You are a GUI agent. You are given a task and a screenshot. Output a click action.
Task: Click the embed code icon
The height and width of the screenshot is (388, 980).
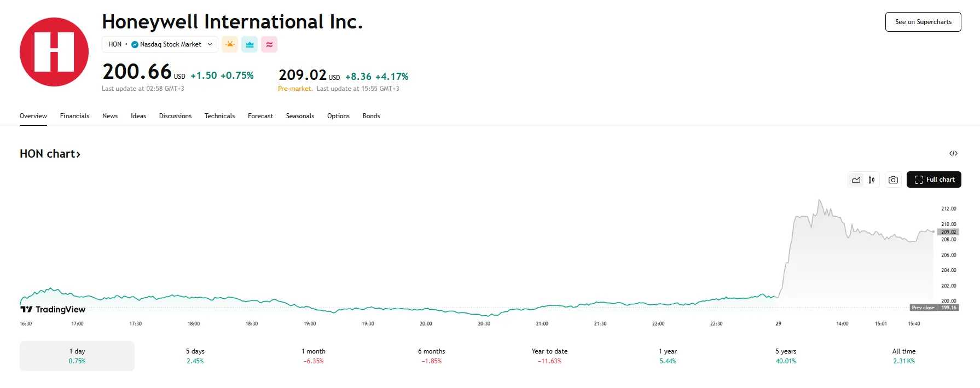[953, 153]
